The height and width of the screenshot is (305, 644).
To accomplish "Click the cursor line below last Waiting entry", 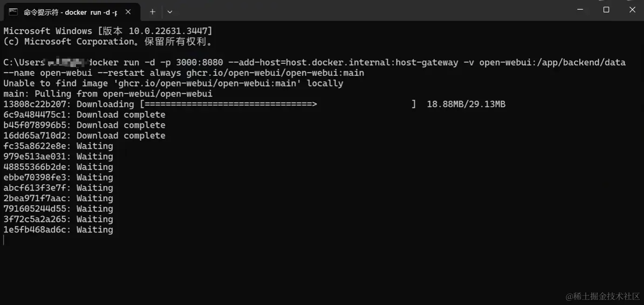I will pos(4,240).
